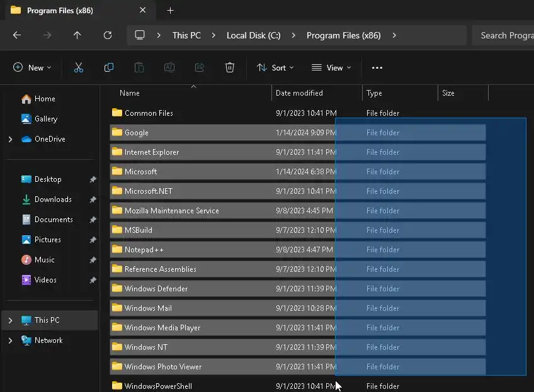Click the computer icon in address bar
Viewport: 534px width, 392px height.
pos(140,35)
